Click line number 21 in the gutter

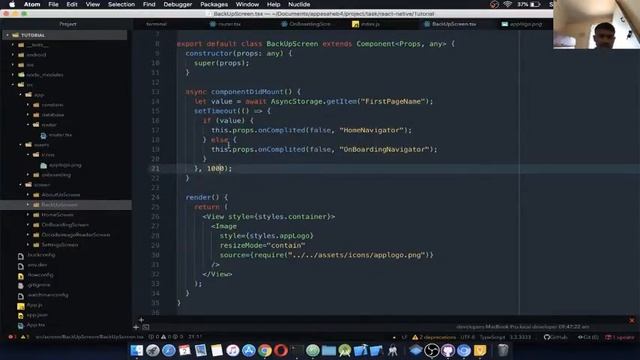click(x=156, y=169)
